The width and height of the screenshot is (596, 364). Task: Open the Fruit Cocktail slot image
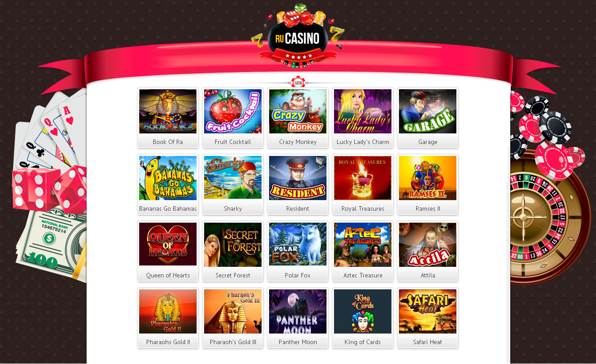pos(233,111)
